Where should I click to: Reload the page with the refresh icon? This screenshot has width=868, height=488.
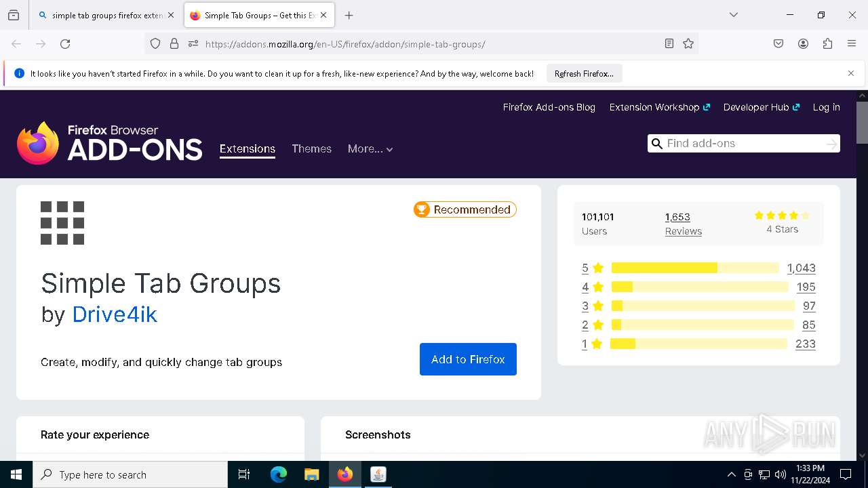tap(65, 44)
